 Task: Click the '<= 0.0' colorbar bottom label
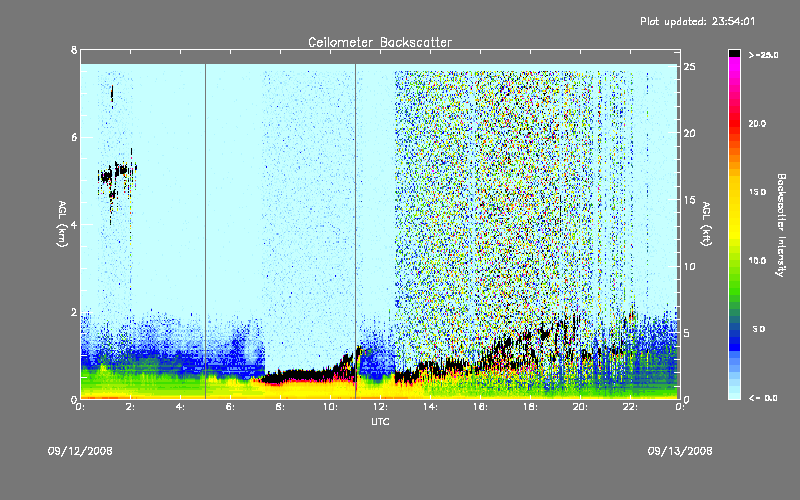(763, 398)
